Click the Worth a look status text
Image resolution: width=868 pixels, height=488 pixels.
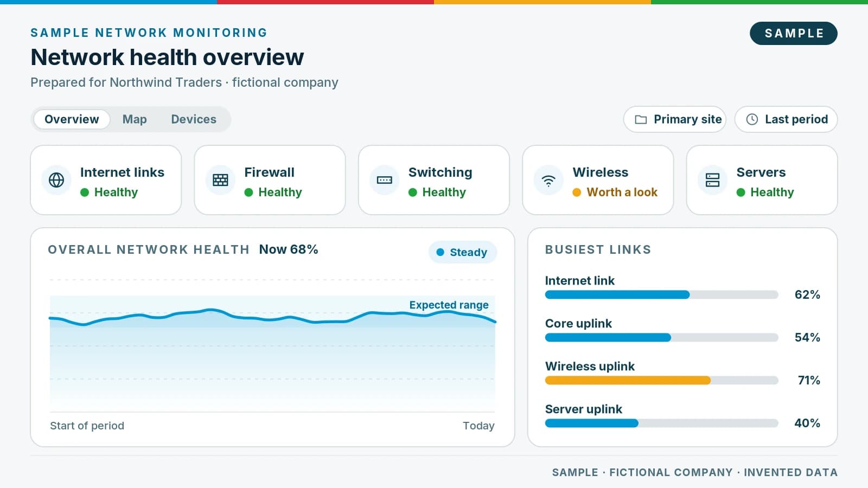tap(622, 192)
